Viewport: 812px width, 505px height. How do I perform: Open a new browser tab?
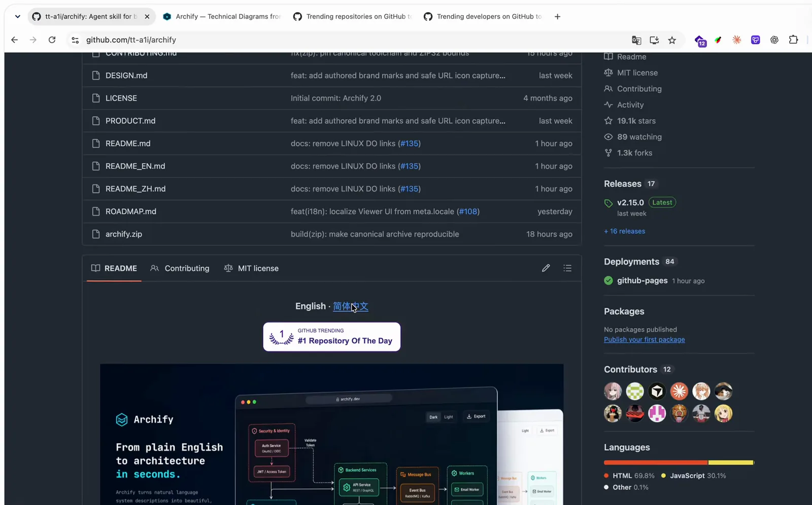557,17
